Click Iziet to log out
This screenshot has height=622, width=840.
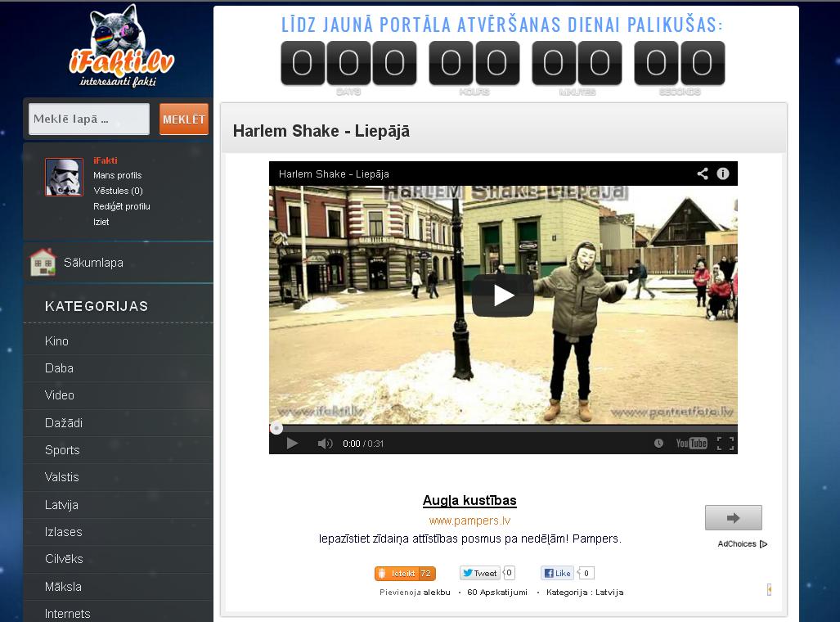101,222
